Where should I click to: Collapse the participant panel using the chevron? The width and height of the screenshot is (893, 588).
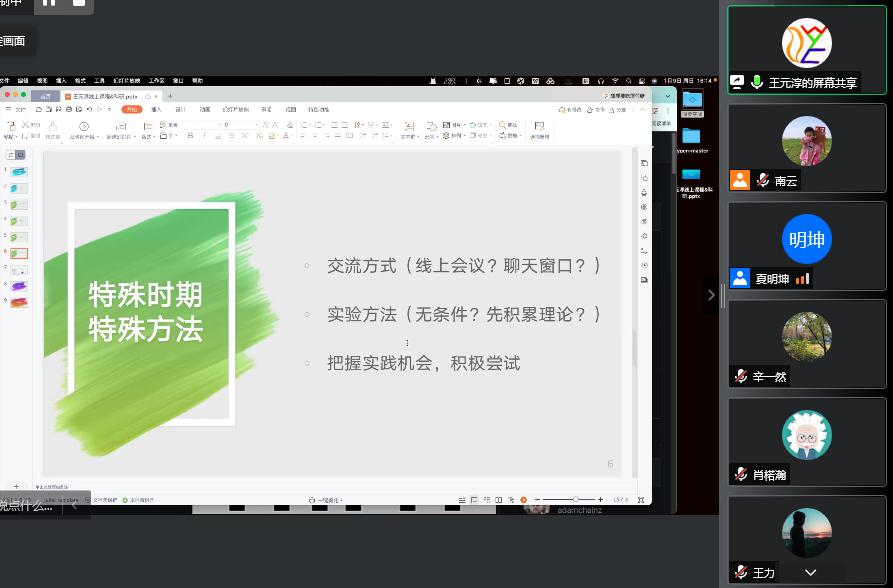point(711,295)
